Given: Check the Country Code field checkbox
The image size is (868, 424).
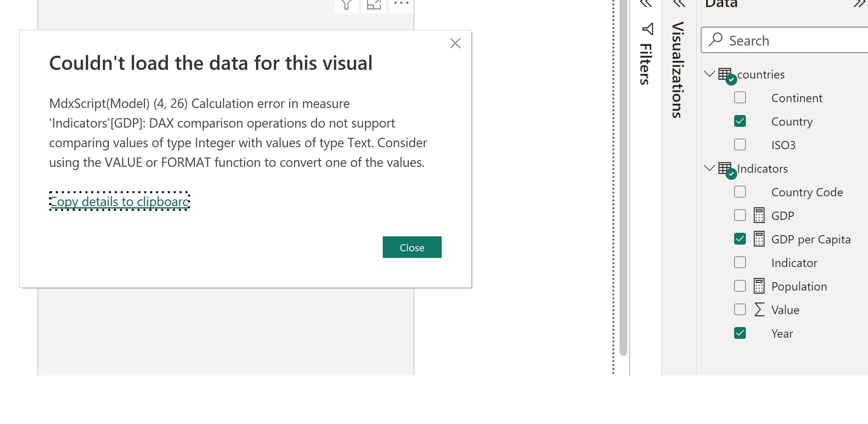Looking at the screenshot, I should pyautogui.click(x=740, y=192).
